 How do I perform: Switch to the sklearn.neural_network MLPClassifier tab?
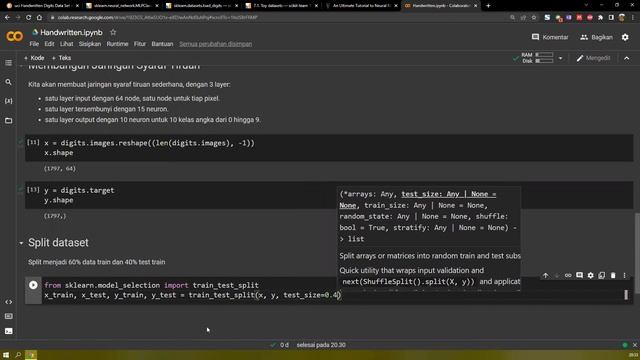121,6
